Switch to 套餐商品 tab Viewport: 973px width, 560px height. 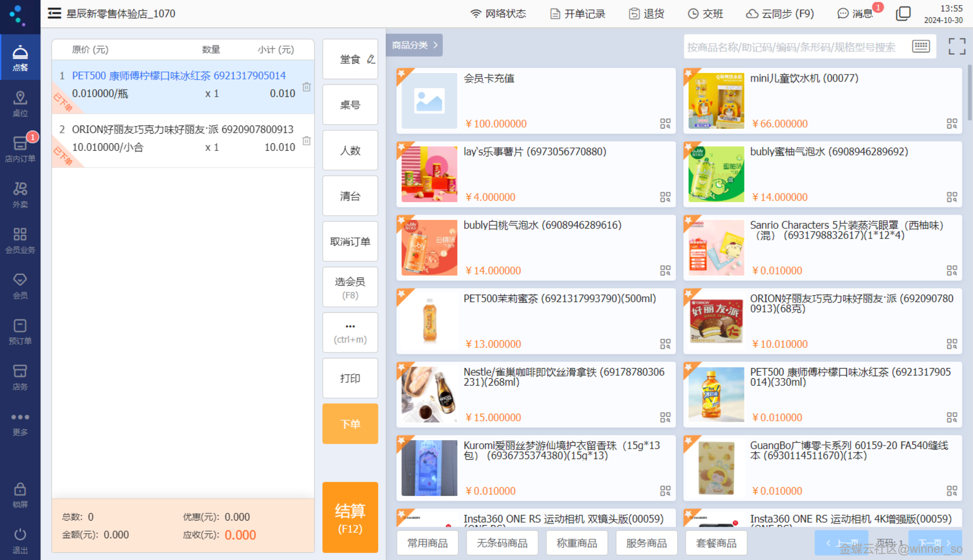pyautogui.click(x=716, y=543)
